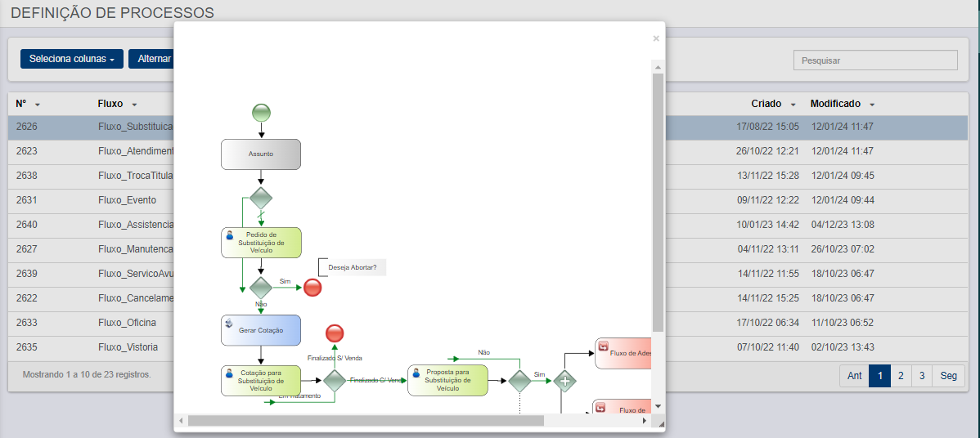Click modified date 04/12/23 13:08
980x438 pixels.
pos(842,225)
